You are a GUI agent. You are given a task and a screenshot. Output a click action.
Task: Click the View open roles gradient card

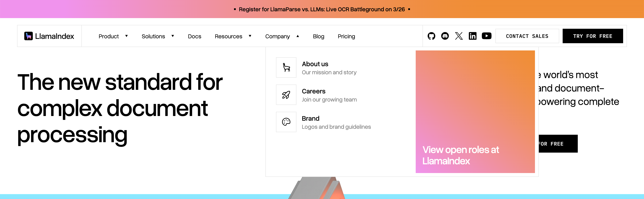[475, 112]
